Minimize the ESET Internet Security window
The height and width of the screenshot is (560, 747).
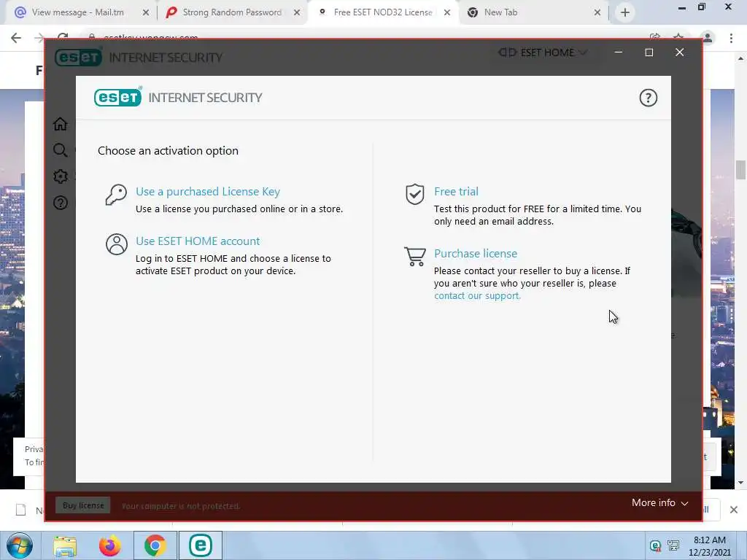(x=619, y=52)
